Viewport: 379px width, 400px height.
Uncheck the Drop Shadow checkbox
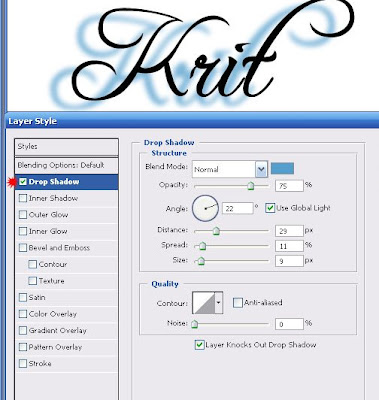[x=23, y=182]
